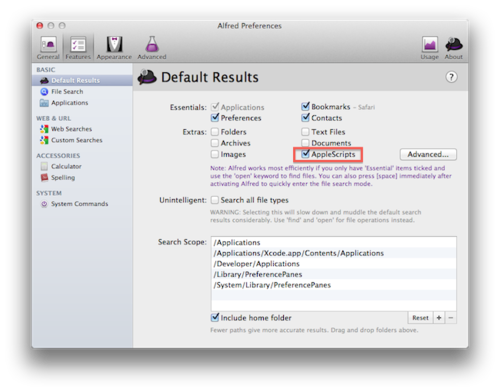Switch to the Appearance tuxedo icon
Viewport: 500px width, 392px height.
114,48
